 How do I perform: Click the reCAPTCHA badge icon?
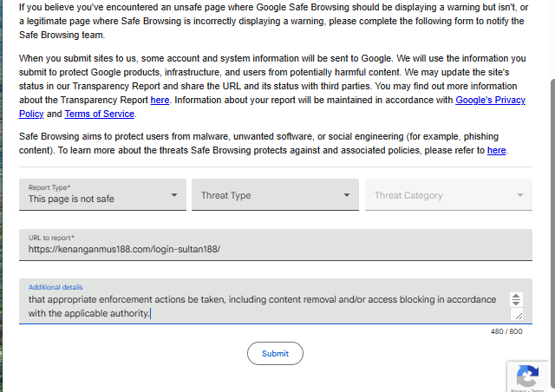[x=528, y=376]
